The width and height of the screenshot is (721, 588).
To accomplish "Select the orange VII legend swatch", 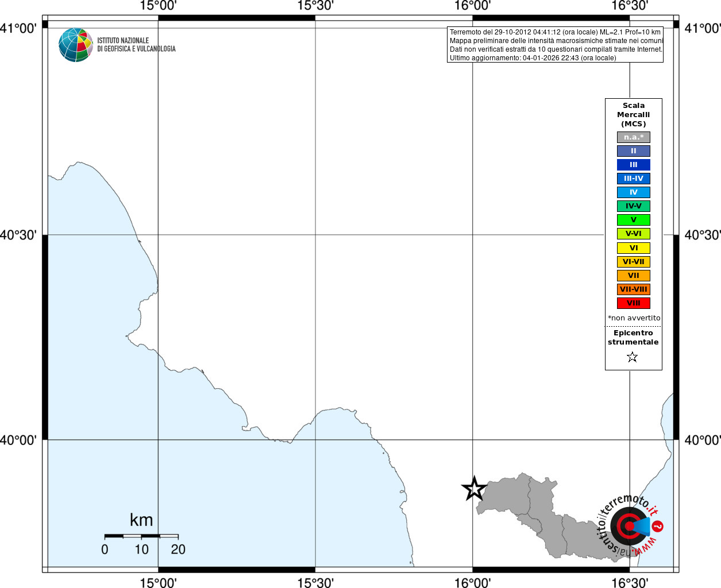I will pyautogui.click(x=634, y=276).
